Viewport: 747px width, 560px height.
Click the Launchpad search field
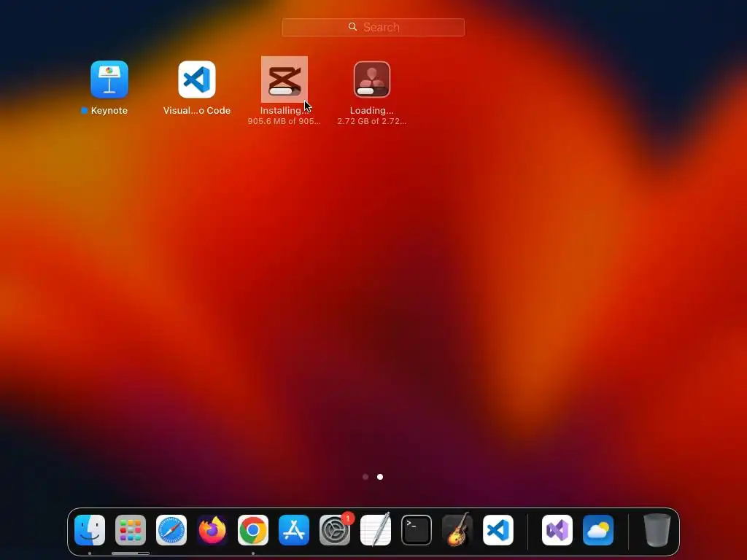click(x=373, y=27)
